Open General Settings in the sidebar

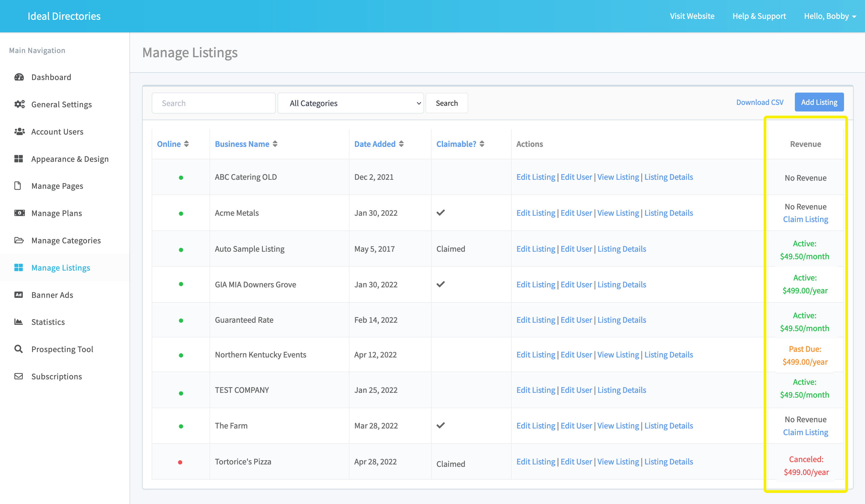click(x=61, y=104)
